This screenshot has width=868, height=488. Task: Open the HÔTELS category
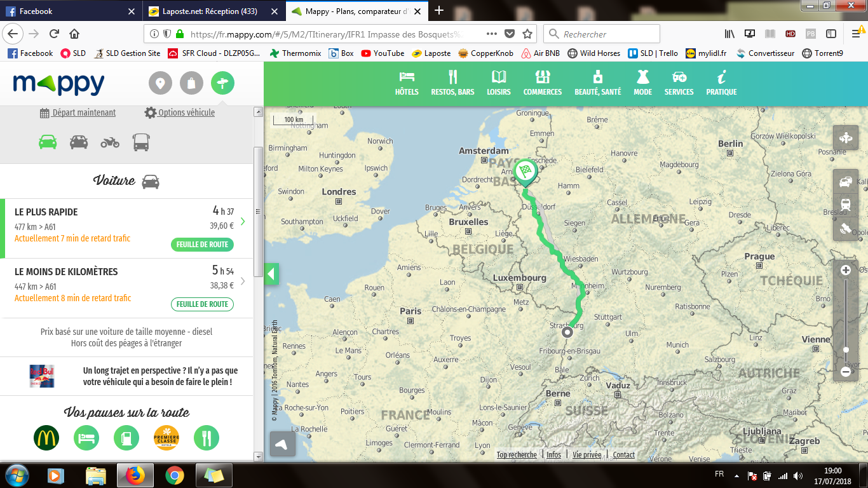[407, 83]
